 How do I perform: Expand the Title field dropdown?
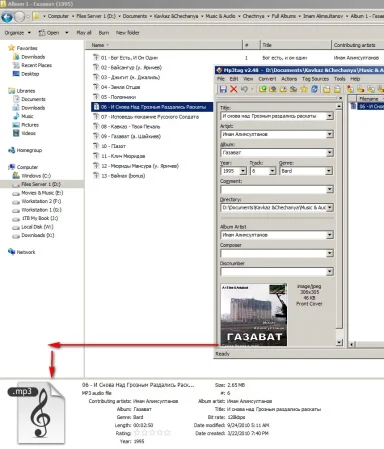(x=329, y=116)
